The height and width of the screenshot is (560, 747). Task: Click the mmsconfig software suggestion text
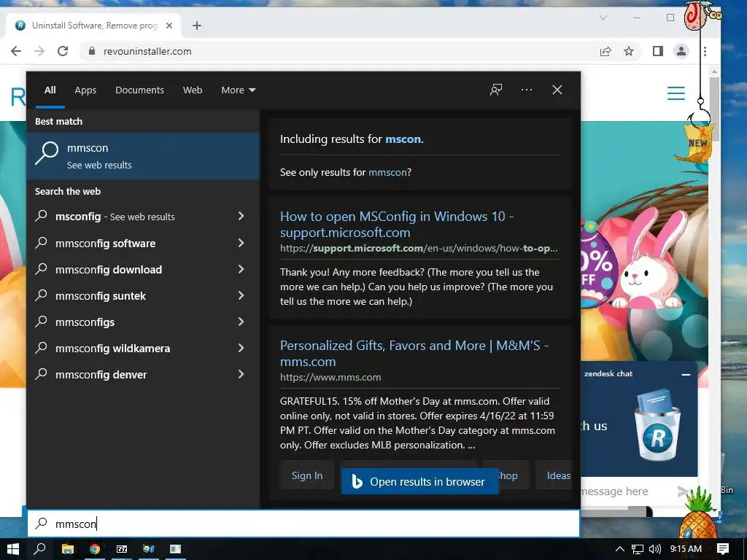click(x=105, y=244)
